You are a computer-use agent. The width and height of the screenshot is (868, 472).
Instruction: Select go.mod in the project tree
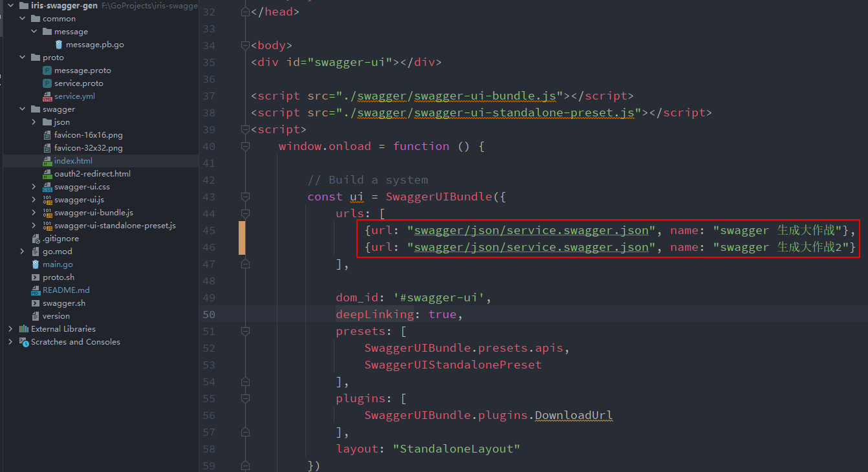(58, 252)
